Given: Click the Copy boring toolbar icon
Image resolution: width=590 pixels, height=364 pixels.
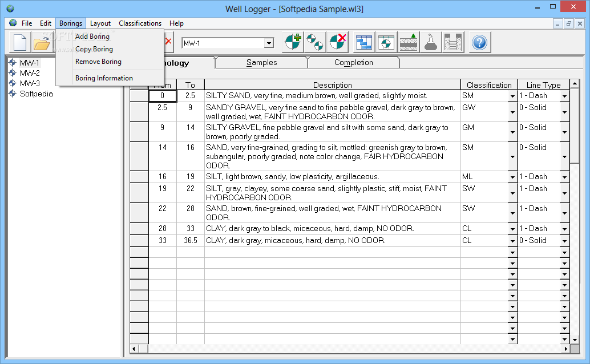Looking at the screenshot, I should (315, 42).
